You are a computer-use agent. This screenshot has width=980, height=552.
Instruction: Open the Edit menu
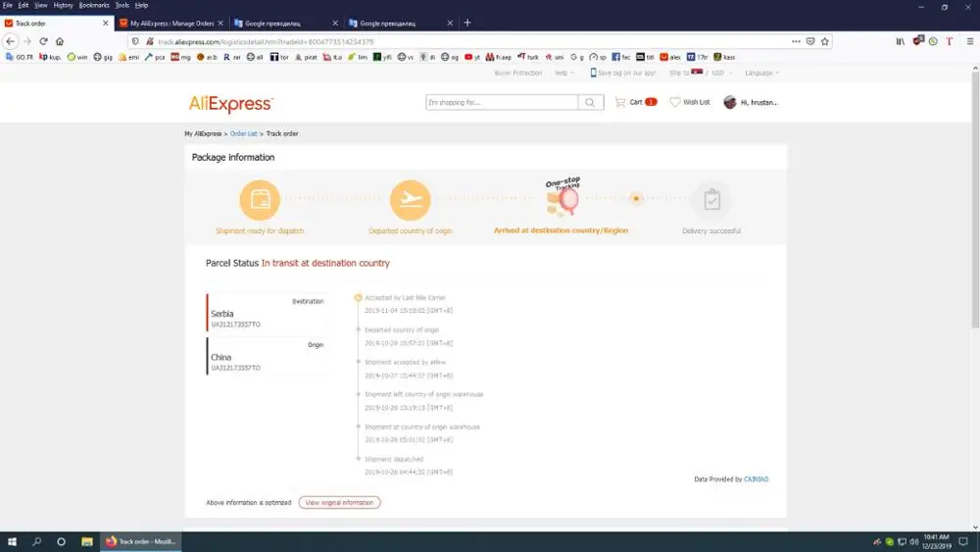tap(24, 5)
